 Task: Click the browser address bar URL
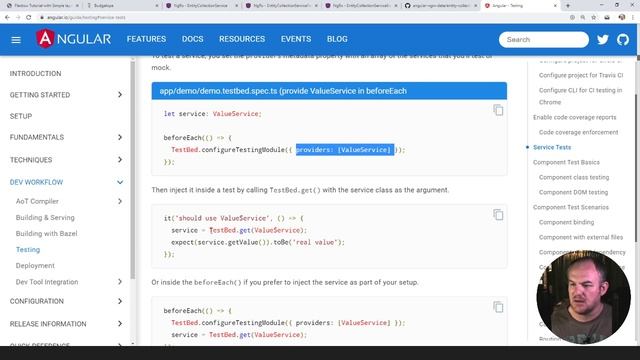pyautogui.click(x=86, y=18)
